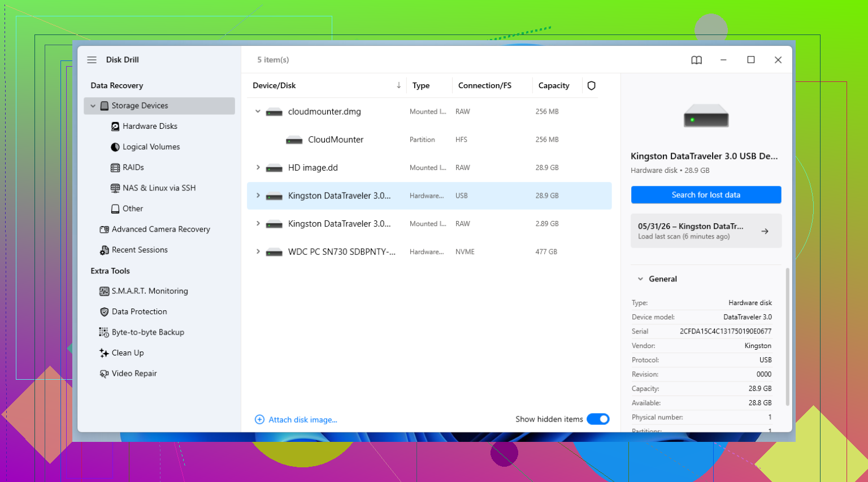868x482 pixels.
Task: Open Byte-to-byte Backup tool
Action: [148, 333]
